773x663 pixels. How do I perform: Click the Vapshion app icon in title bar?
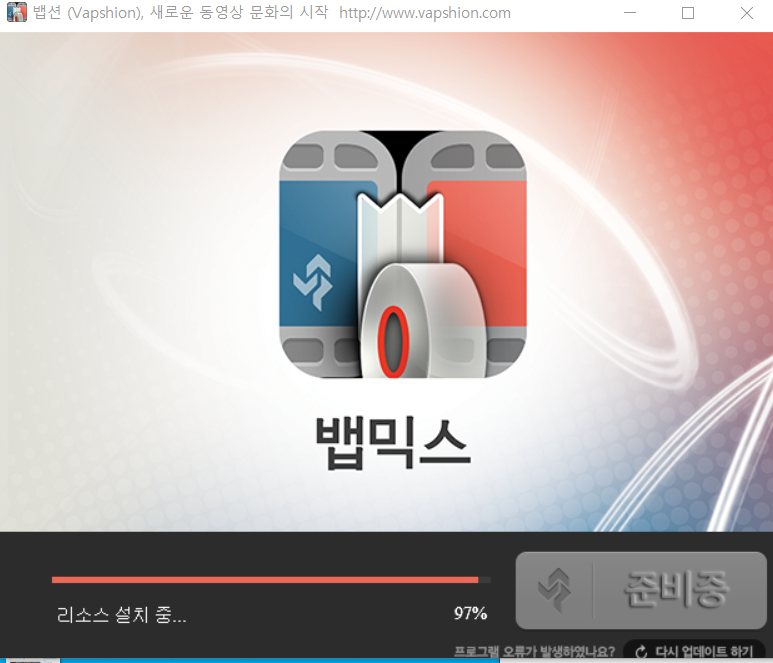click(17, 12)
